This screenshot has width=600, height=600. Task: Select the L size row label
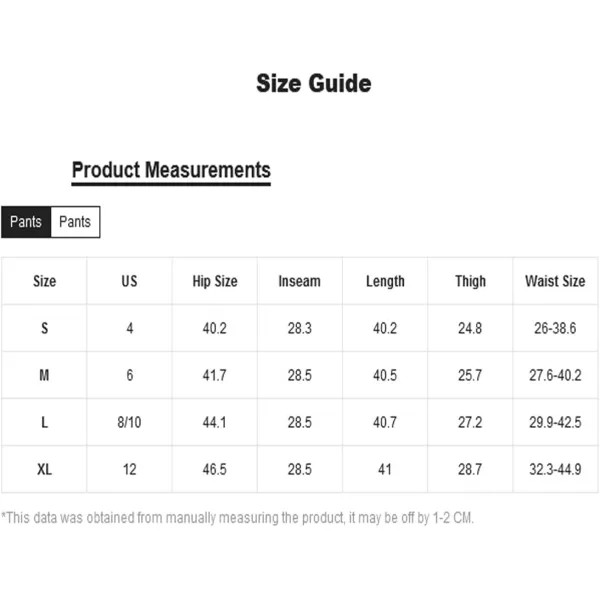44,422
